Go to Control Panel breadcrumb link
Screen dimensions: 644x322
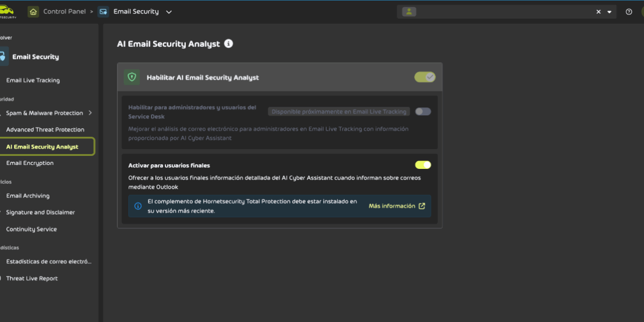[x=64, y=12]
